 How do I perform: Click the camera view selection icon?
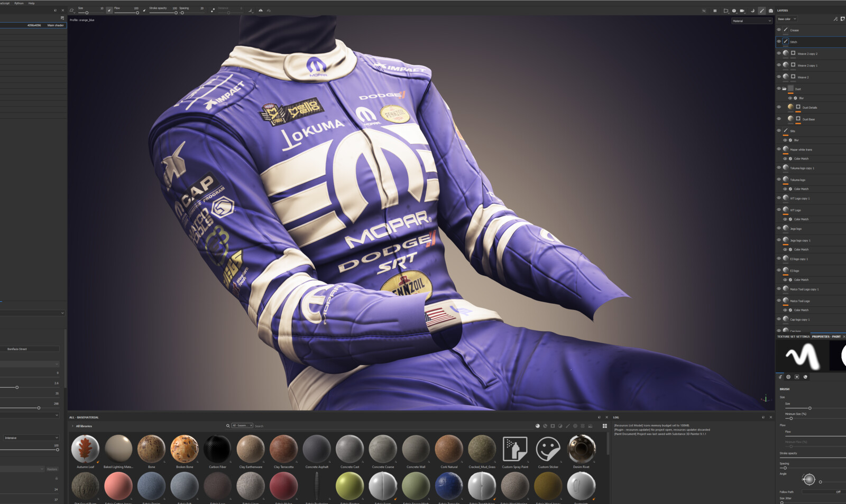(742, 11)
